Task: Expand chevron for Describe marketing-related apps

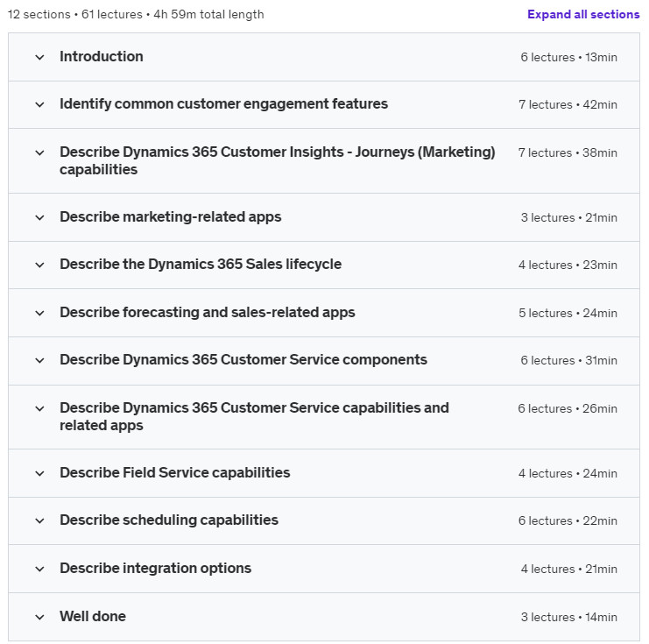Action: pos(39,217)
